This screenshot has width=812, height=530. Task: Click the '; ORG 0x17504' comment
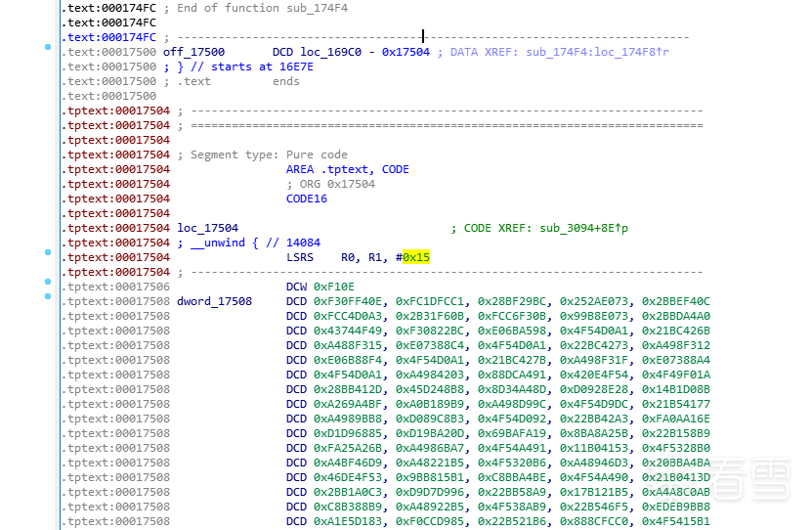pos(331,184)
